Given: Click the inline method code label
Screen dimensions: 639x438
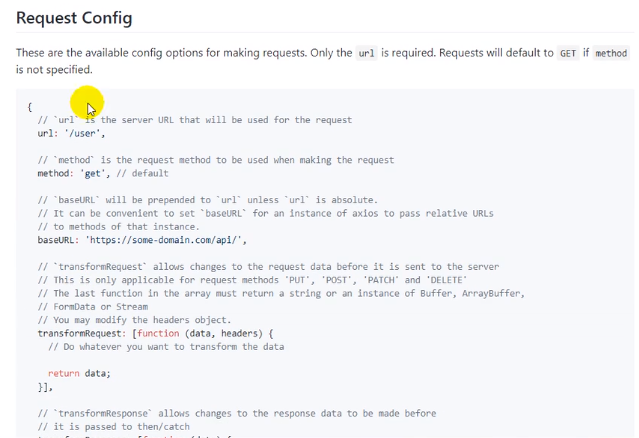Looking at the screenshot, I should (x=611, y=53).
